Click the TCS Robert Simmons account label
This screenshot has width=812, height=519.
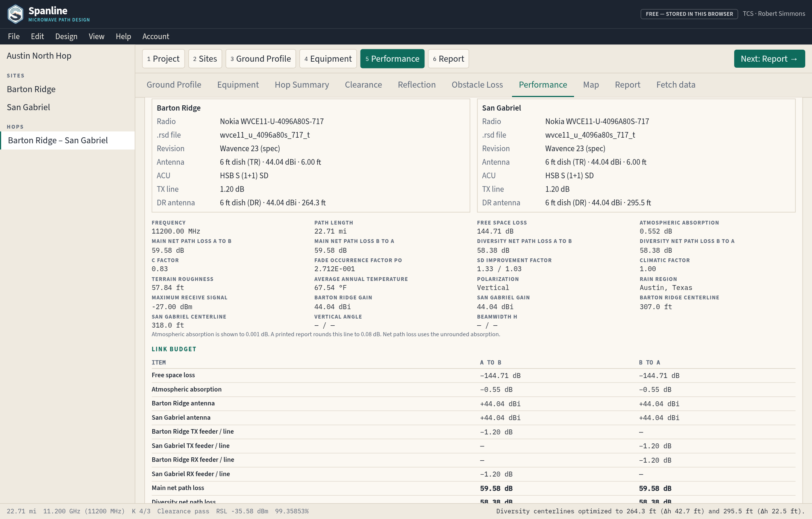[774, 14]
